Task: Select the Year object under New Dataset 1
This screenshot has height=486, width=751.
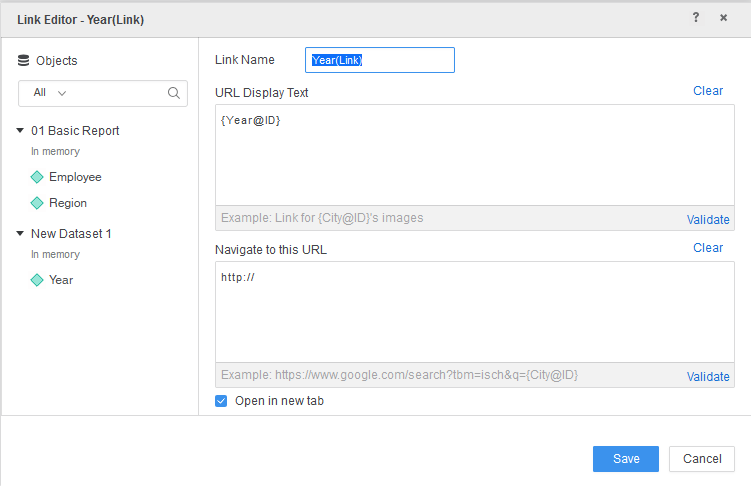Action: pyautogui.click(x=61, y=280)
